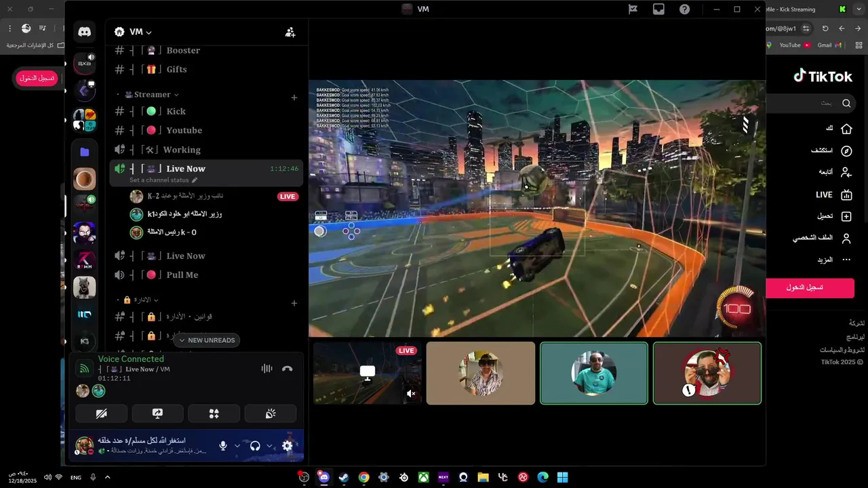Open blue folder in Discord server list
Screen dimensions: 868x488
85,152
